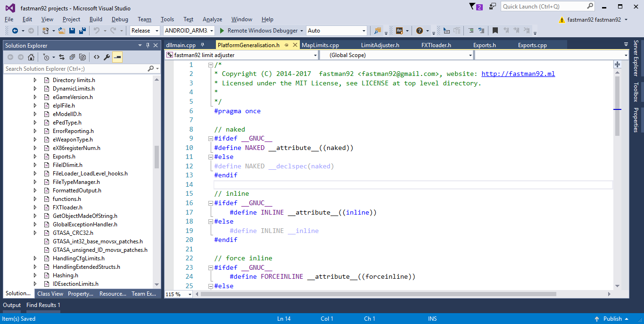Screen dimensions: 644x324
Task: Click the Send Feedback icon
Action: [x=493, y=7]
